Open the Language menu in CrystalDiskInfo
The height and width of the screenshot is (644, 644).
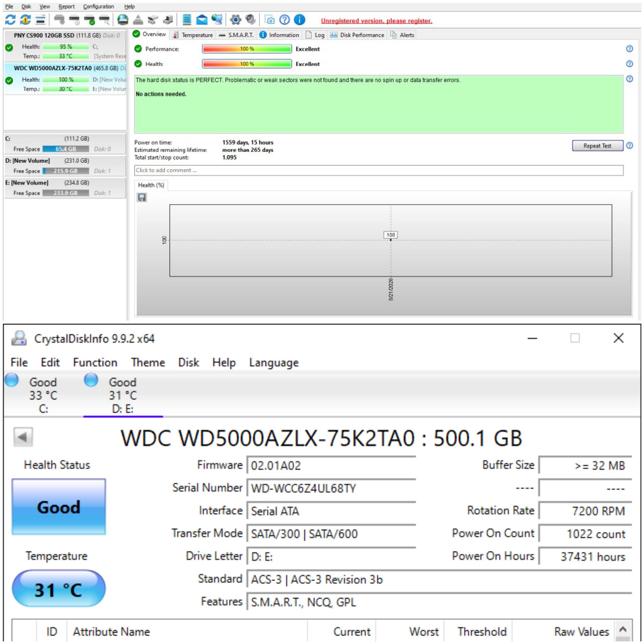tap(274, 363)
